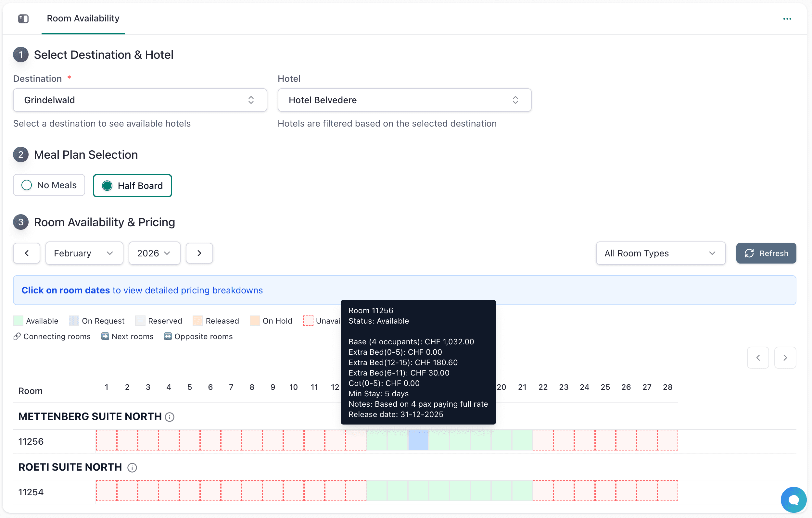Open the Destination dropdown showing Grindelwald
The height and width of the screenshot is (518, 812).
(140, 100)
